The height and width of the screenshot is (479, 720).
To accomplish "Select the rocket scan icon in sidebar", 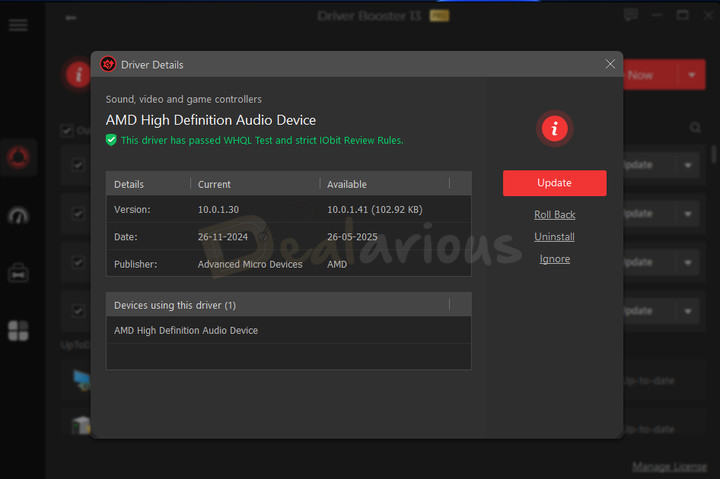I will [18, 158].
